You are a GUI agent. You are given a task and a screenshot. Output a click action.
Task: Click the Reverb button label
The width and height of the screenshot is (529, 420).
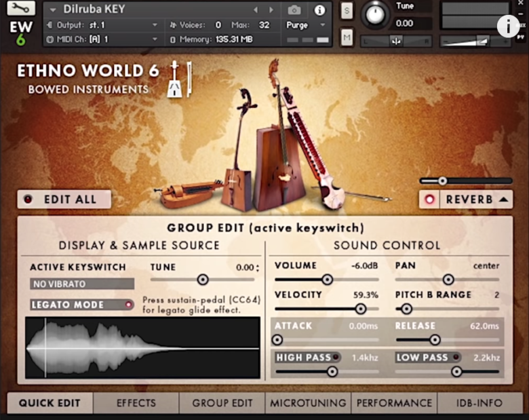click(x=469, y=199)
